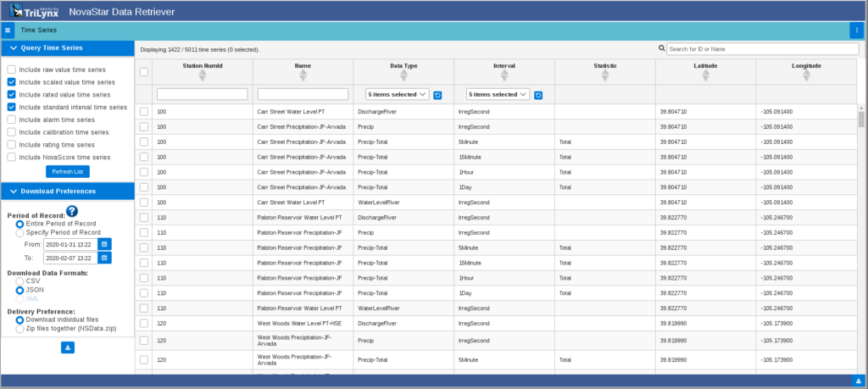
Task: Click 'Displaying 1422 / 5011 time series' text
Action: [x=199, y=49]
